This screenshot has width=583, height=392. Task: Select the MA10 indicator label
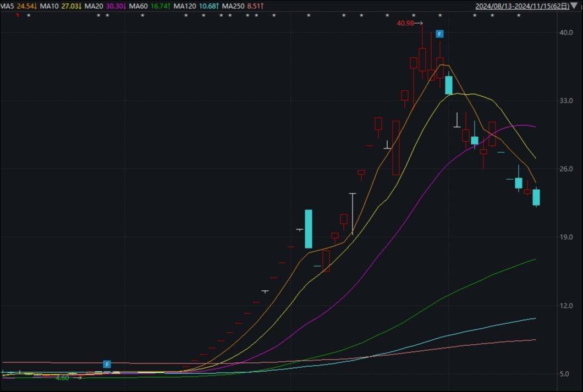click(49, 6)
